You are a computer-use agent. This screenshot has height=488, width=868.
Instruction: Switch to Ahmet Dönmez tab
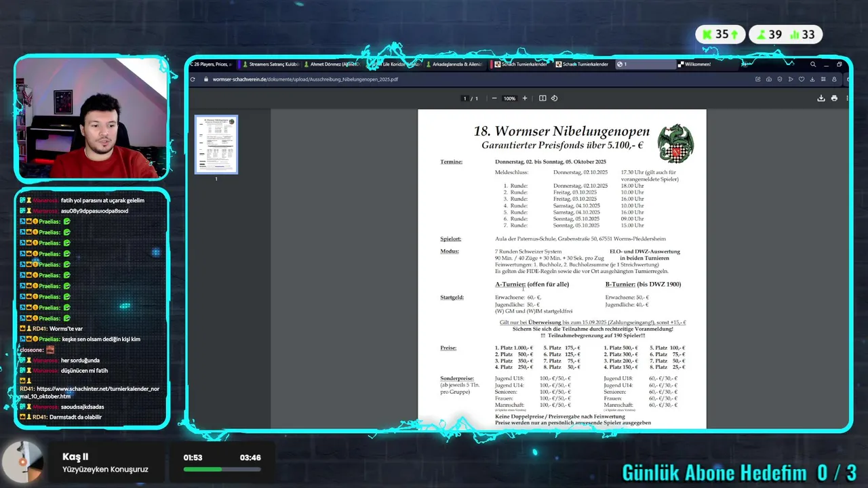click(331, 64)
